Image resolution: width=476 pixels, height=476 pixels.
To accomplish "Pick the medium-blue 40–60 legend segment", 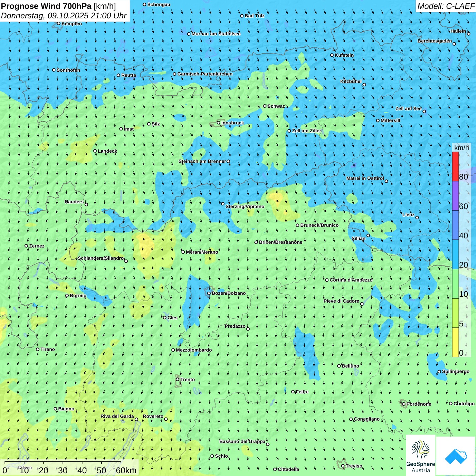I will coord(455,225).
